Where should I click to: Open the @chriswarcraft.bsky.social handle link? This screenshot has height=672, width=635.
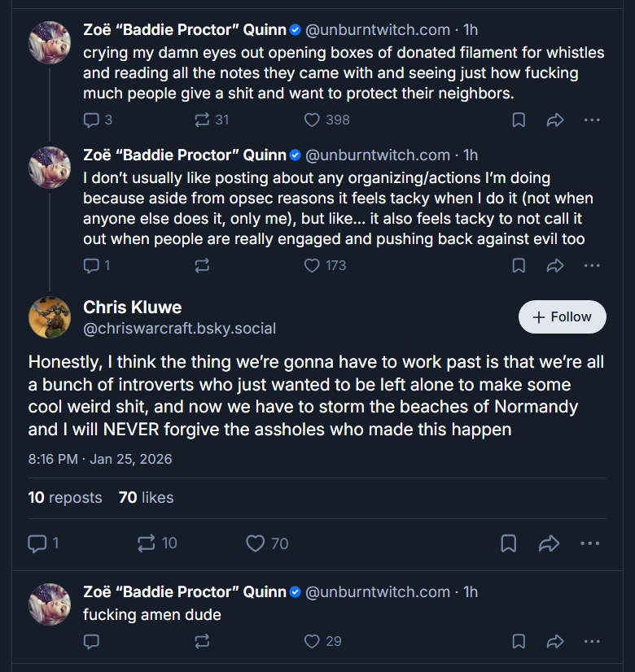pos(179,329)
